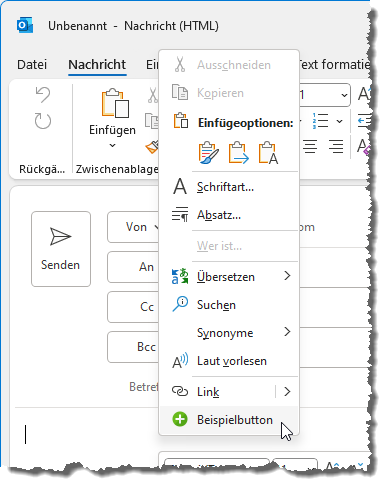Screen dimensions: 388x486
Task: Click Beispielbutton menu entry
Action: (229, 420)
